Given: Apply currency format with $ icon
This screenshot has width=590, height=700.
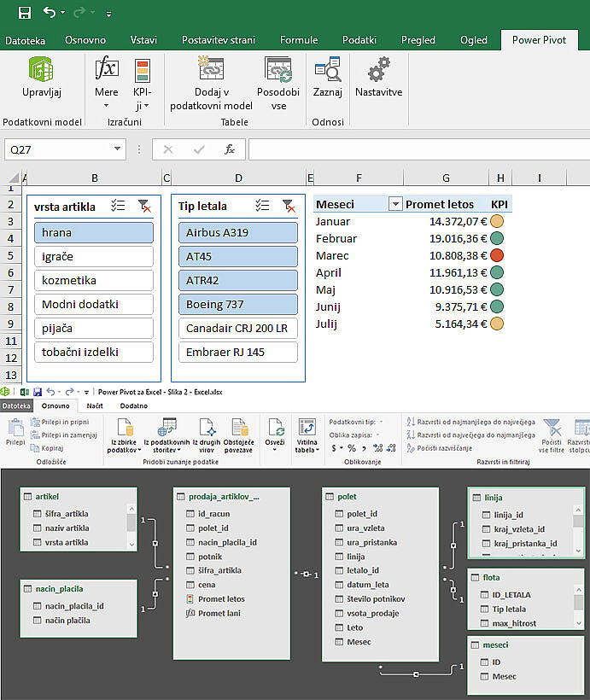Looking at the screenshot, I should click(334, 448).
